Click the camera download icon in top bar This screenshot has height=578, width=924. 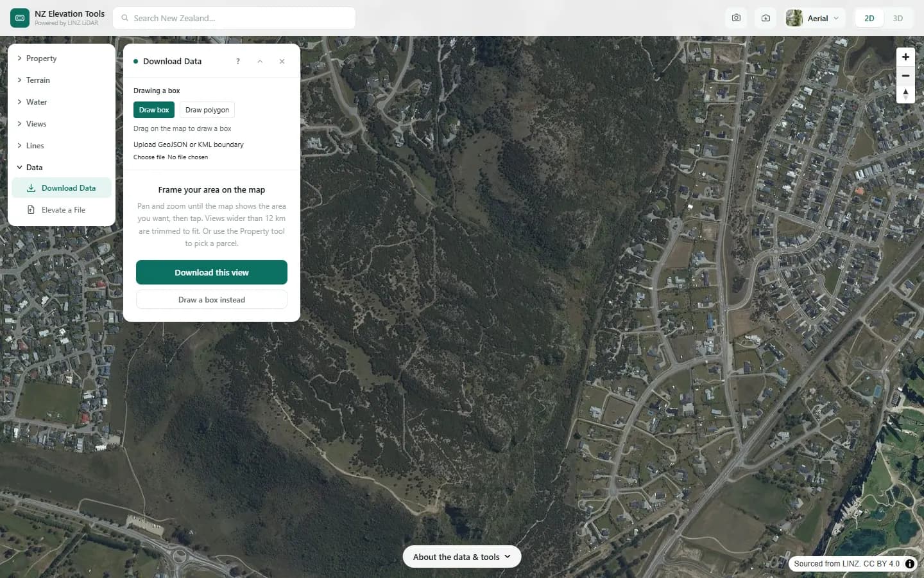(766, 18)
